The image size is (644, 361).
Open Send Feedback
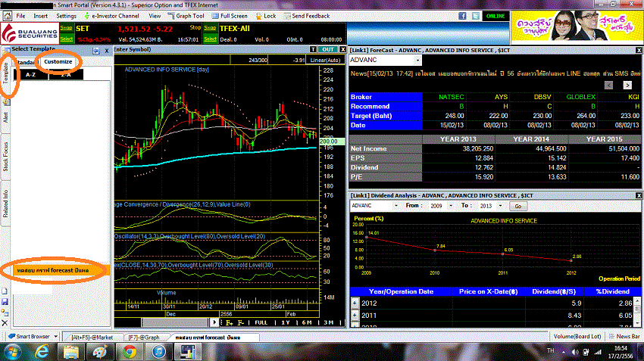tap(306, 16)
